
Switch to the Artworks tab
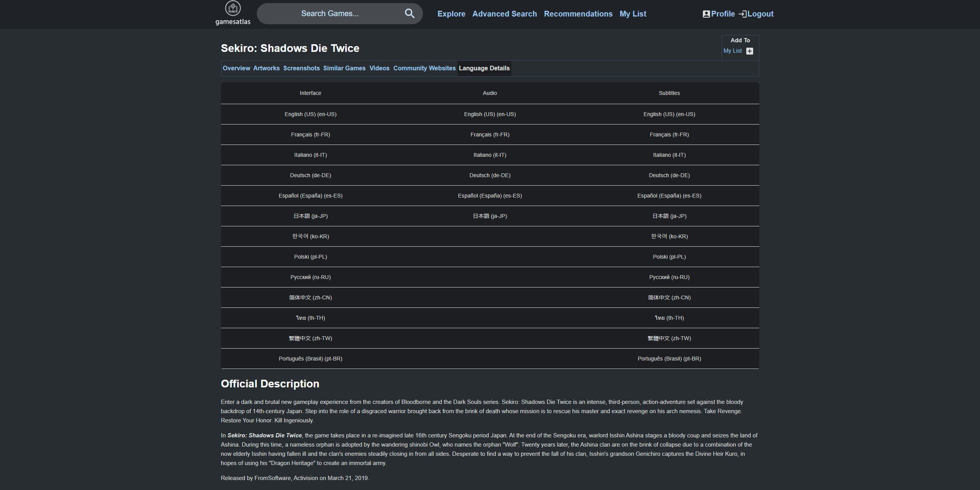266,68
